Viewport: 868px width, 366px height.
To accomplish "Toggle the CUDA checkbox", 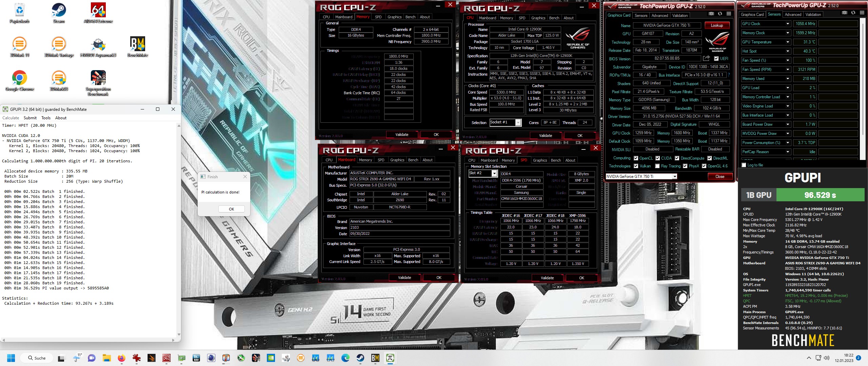I will 657,158.
